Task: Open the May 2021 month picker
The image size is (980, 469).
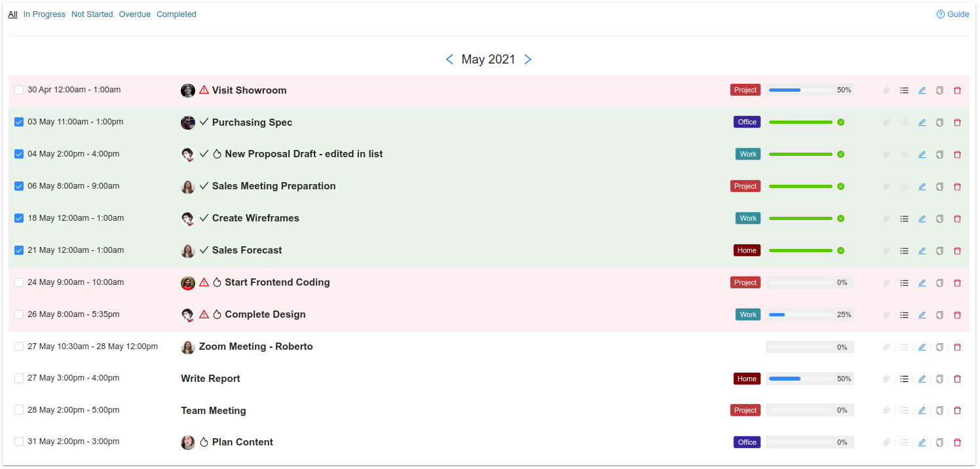Action: click(x=488, y=60)
